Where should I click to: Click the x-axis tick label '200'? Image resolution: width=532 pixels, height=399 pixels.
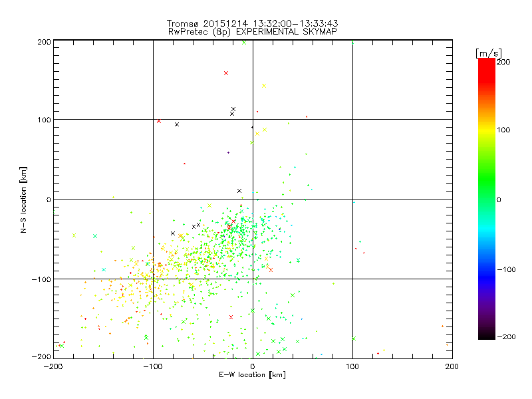pyautogui.click(x=452, y=366)
